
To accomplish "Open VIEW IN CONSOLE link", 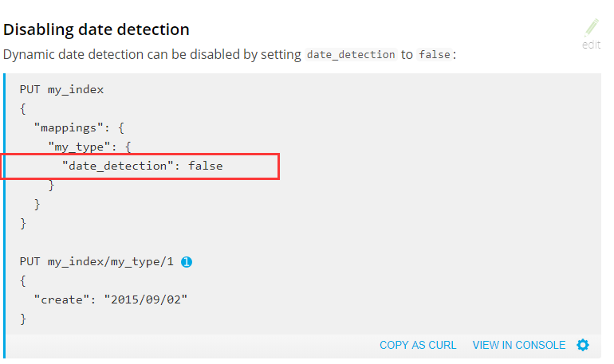I will coord(518,345).
